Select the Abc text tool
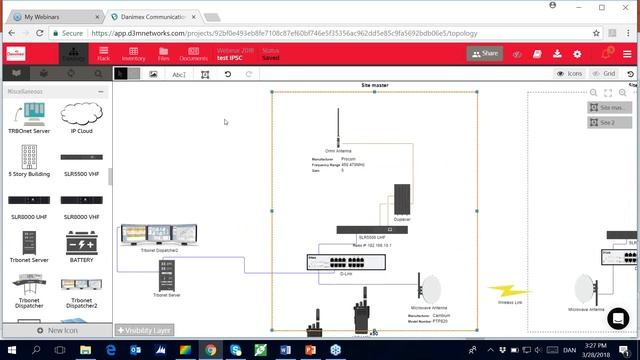 (x=179, y=74)
